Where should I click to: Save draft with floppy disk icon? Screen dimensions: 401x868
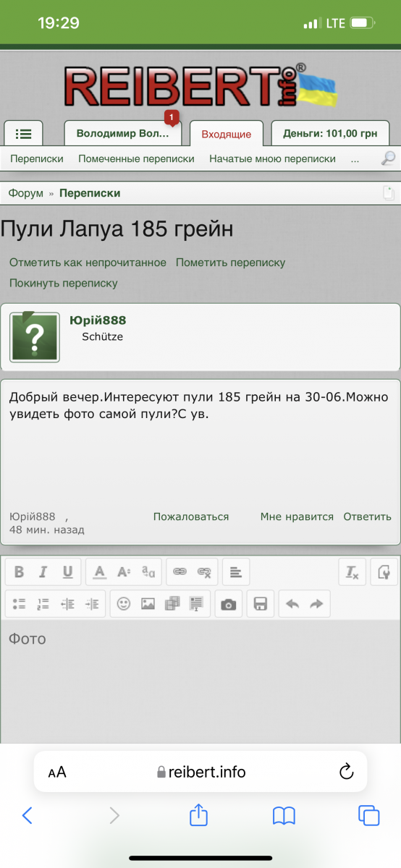(261, 604)
